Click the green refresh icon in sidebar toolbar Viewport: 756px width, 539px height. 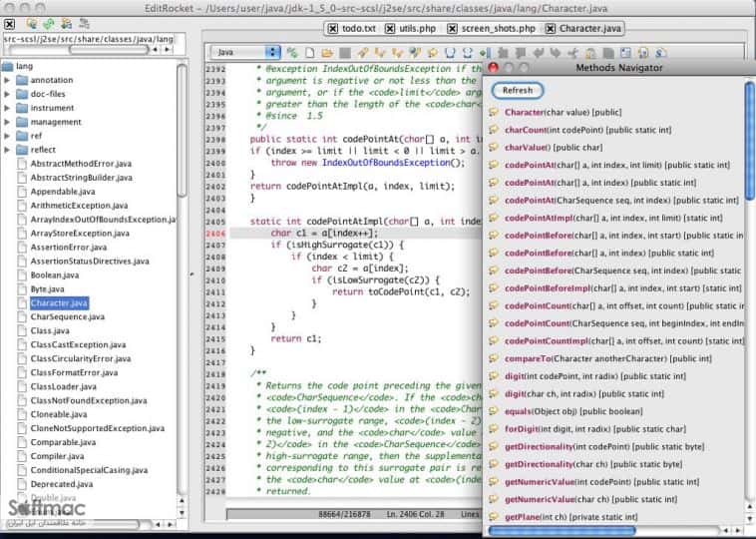click(48, 23)
